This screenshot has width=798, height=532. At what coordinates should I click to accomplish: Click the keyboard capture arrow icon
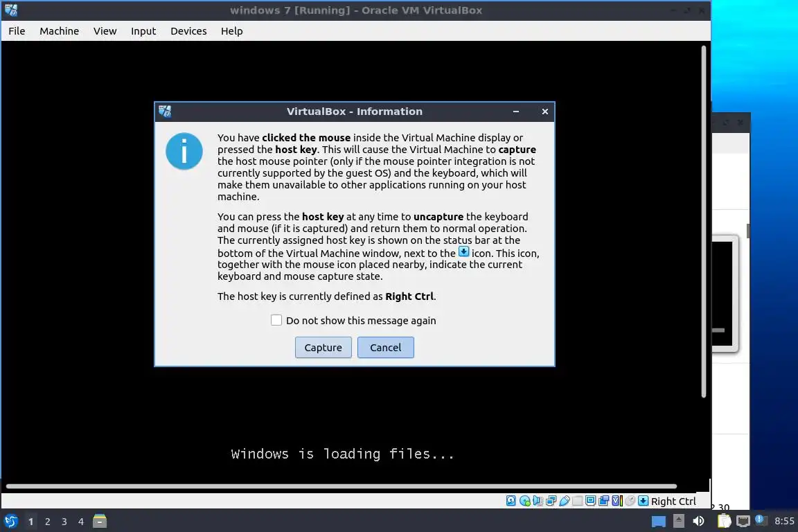[x=644, y=501]
